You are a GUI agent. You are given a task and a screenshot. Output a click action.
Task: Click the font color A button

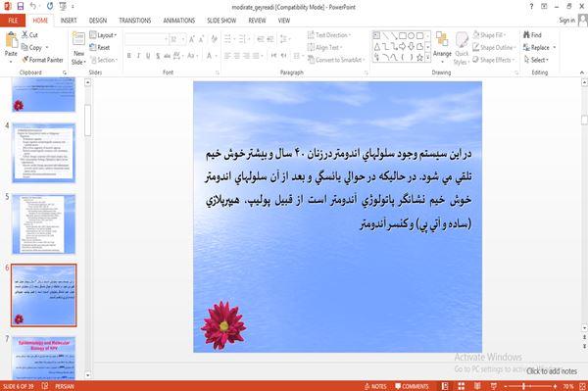[210, 56]
